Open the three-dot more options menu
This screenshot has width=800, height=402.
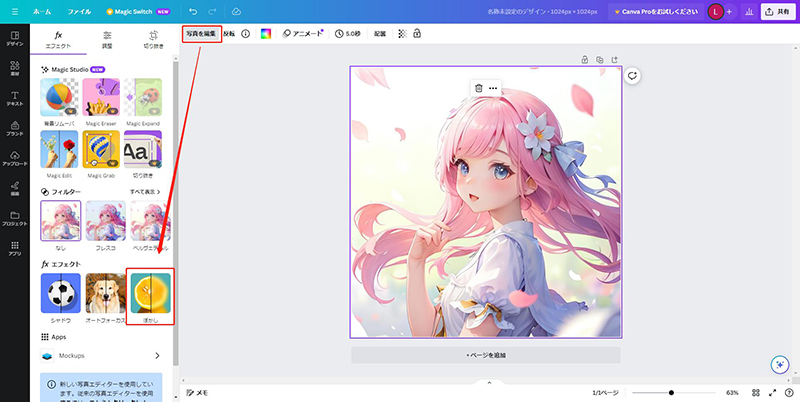tap(493, 88)
